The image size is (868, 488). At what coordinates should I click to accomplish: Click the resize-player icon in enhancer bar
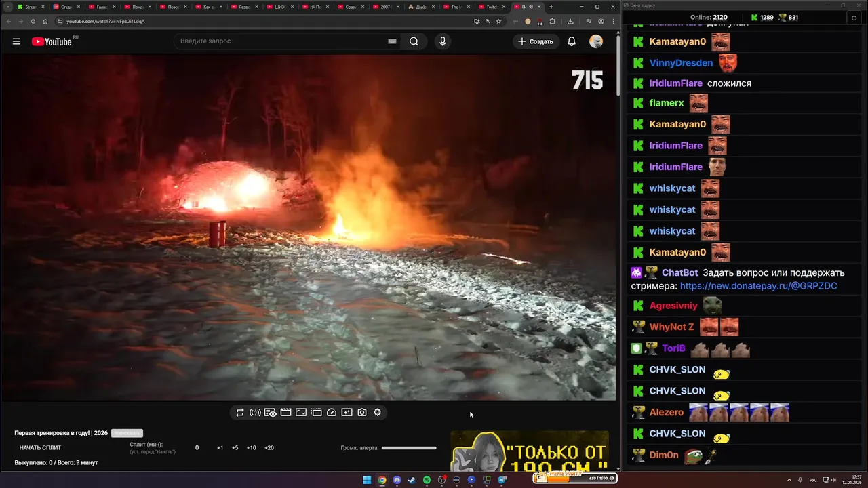(x=301, y=412)
